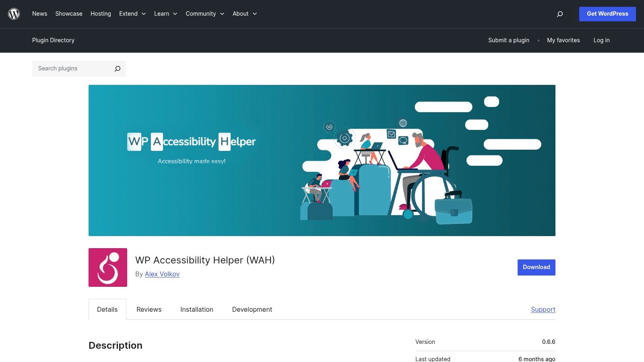Return to the Details tab
The image size is (644, 362).
click(x=107, y=309)
